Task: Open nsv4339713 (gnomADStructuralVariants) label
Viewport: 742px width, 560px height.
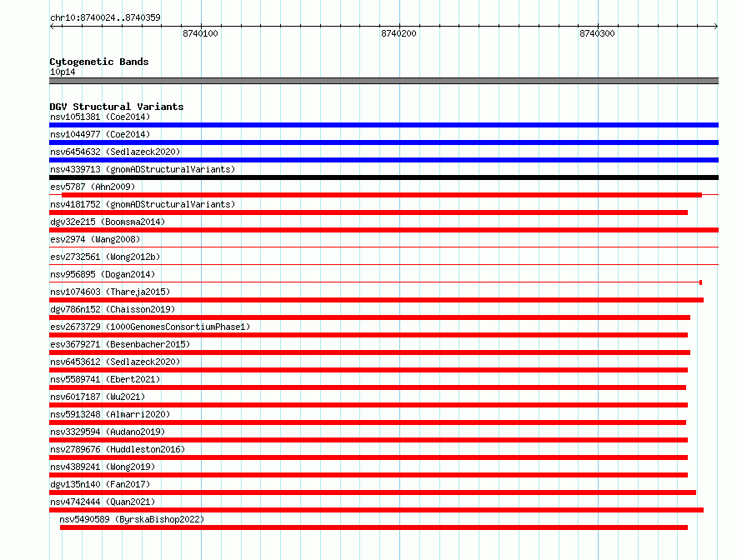Action: (x=143, y=169)
